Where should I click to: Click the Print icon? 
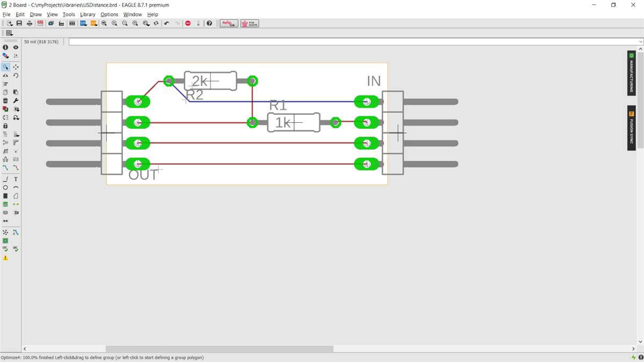(30, 24)
